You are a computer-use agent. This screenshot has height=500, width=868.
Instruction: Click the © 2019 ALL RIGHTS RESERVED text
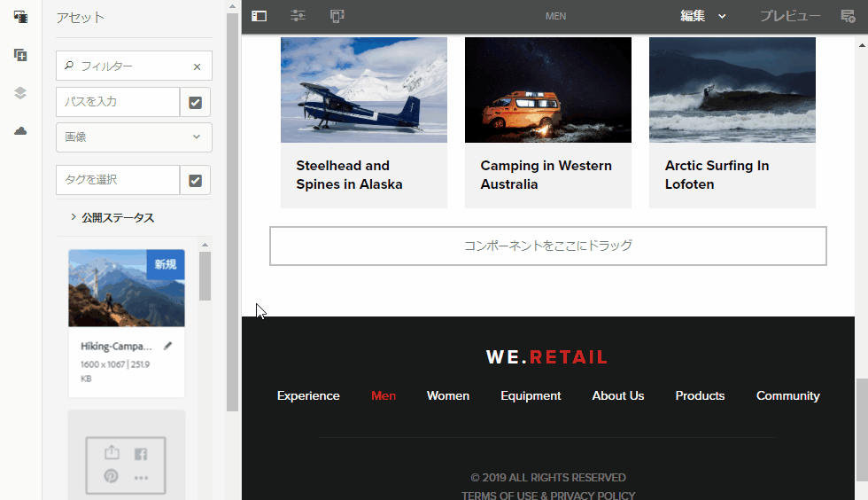(548, 477)
